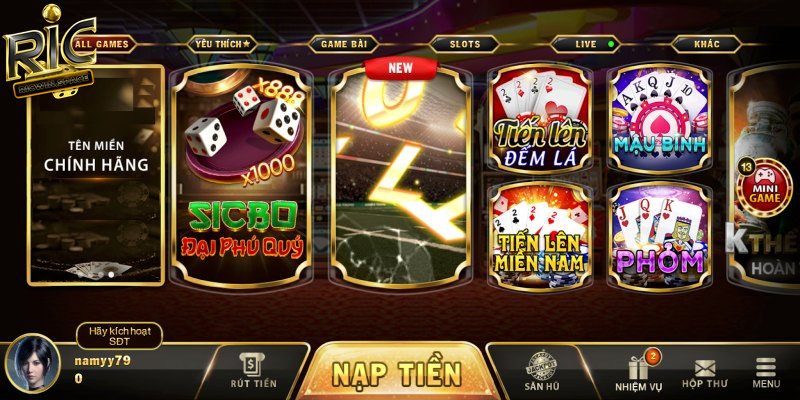Open the Sicbo Đại Phú Quý game

241,176
